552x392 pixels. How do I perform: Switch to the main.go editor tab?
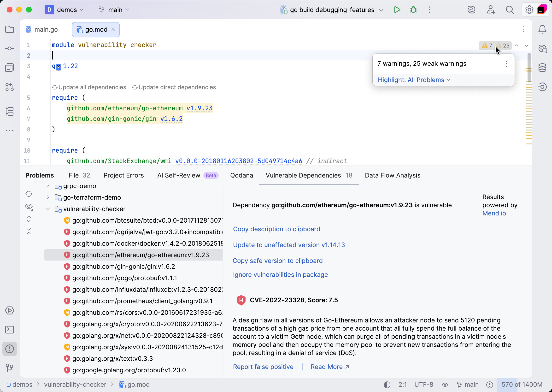point(46,29)
